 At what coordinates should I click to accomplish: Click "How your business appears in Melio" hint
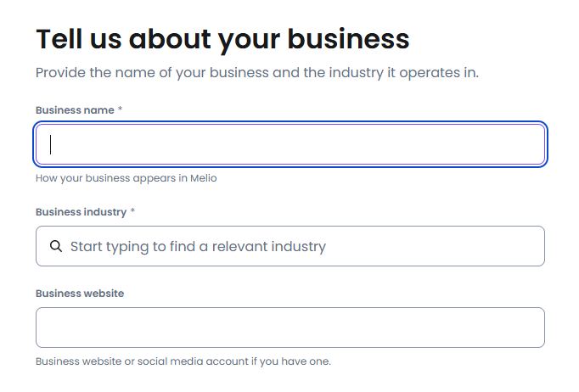121,178
